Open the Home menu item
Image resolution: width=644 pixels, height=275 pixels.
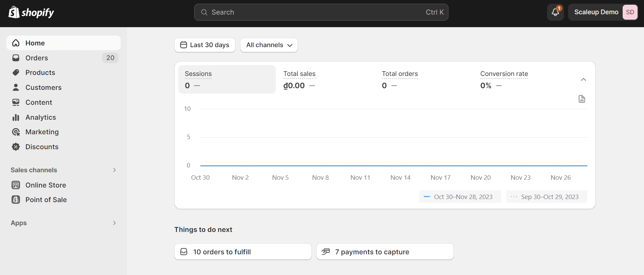pyautogui.click(x=63, y=43)
